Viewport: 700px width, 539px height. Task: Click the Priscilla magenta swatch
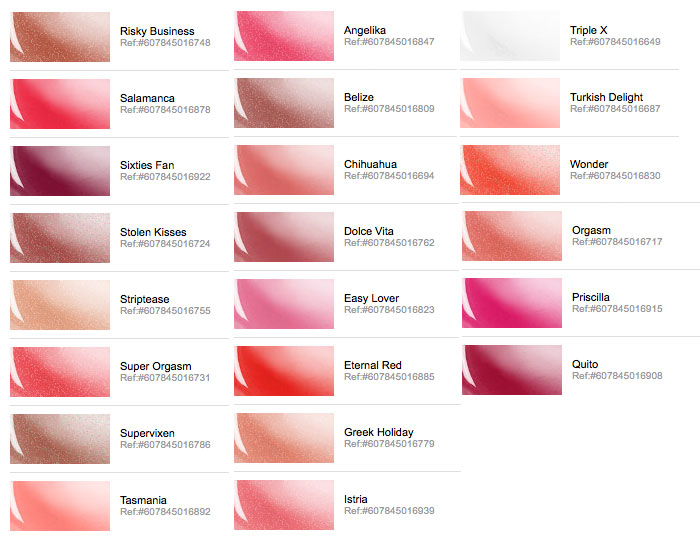[512, 303]
